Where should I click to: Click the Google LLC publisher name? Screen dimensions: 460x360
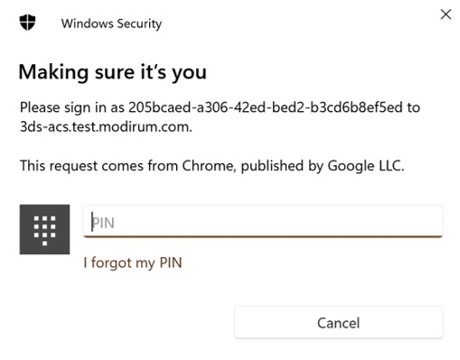point(366,166)
